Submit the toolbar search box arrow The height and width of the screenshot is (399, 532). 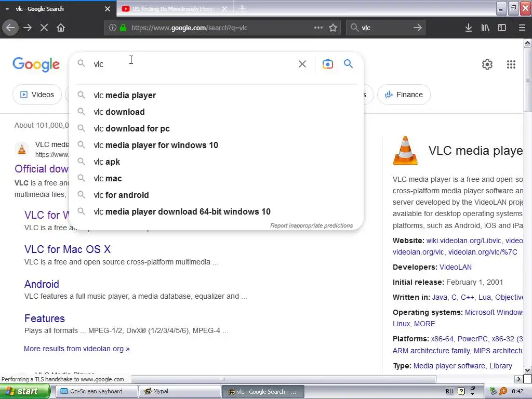click(x=418, y=28)
